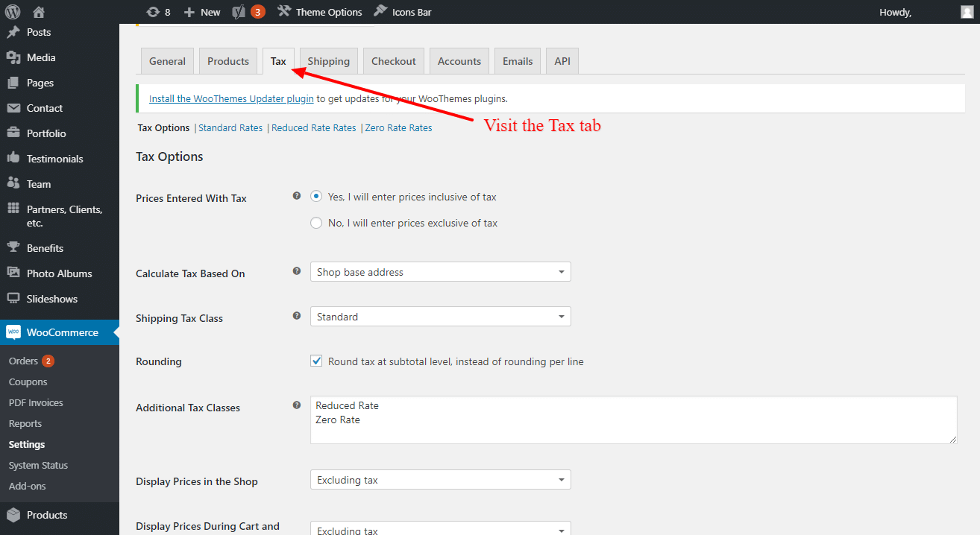The image size is (980, 535).
Task: Click the Partners, Clients grid icon
Action: coord(13,209)
